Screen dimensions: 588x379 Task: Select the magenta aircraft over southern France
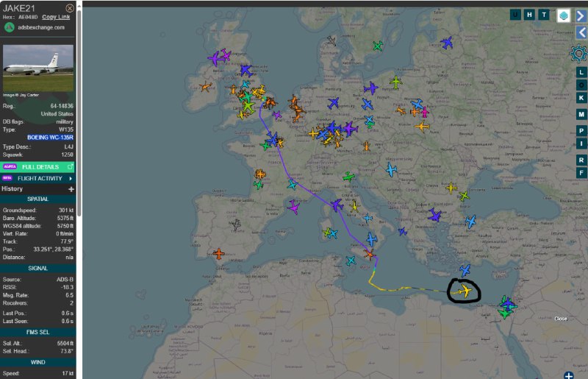click(293, 207)
